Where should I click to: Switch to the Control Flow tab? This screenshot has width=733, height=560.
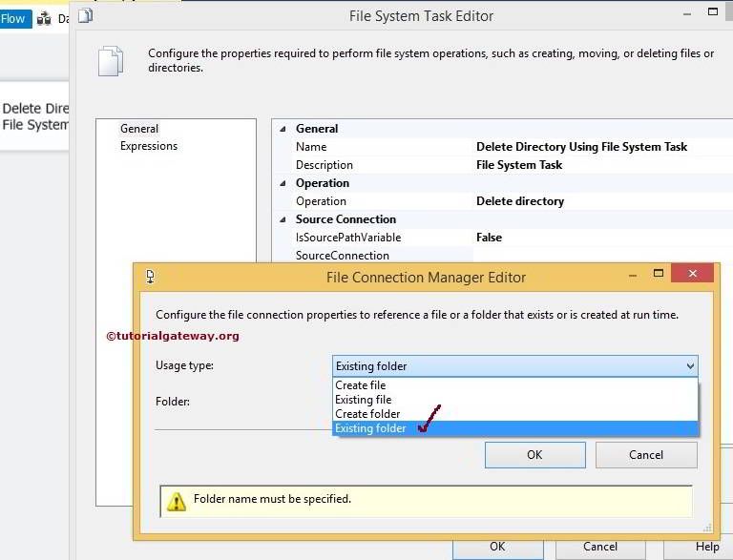pos(15,19)
